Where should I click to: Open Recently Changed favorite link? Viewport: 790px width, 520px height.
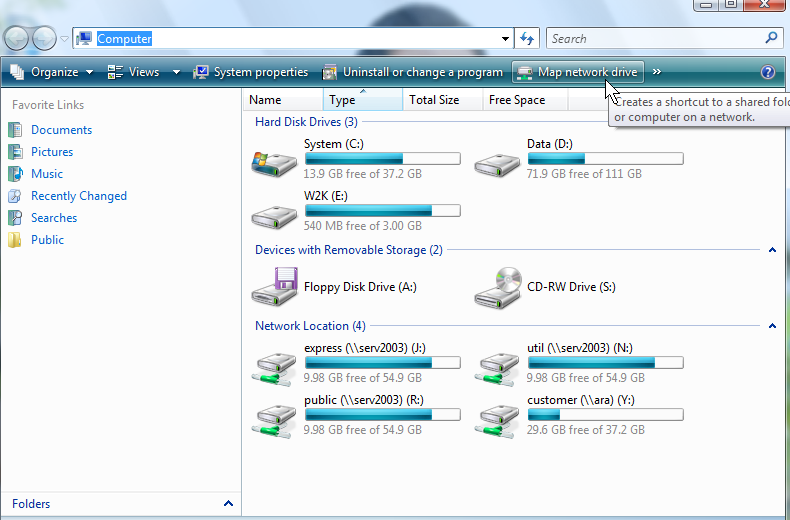[78, 196]
